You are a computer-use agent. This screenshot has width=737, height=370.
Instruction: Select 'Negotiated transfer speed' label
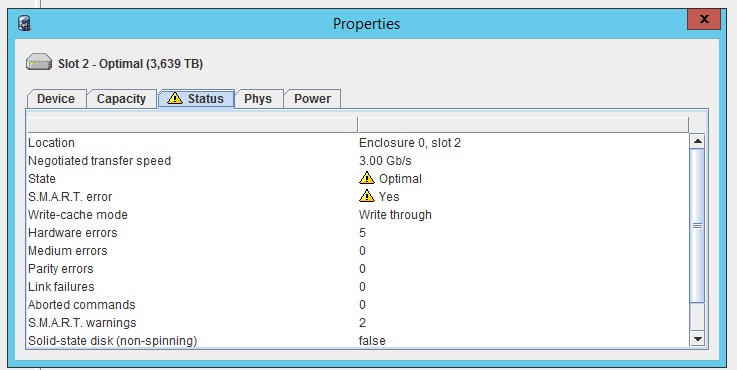(x=99, y=161)
